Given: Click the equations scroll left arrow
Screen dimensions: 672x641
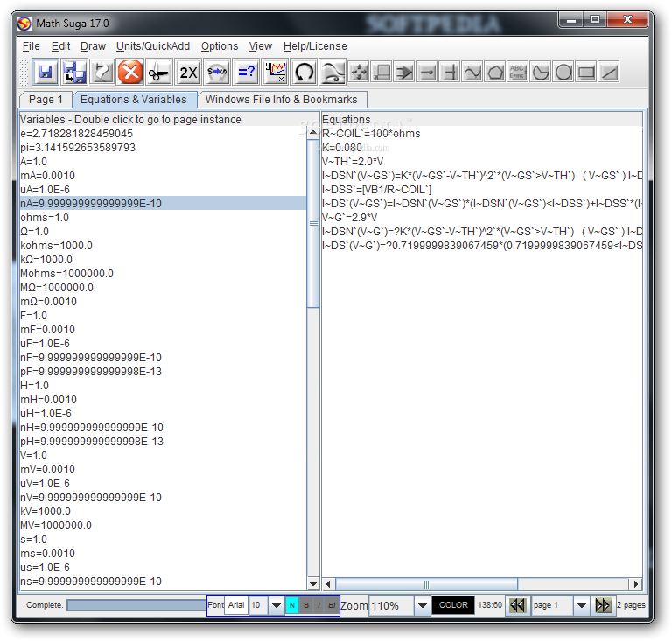Looking at the screenshot, I should (x=328, y=584).
